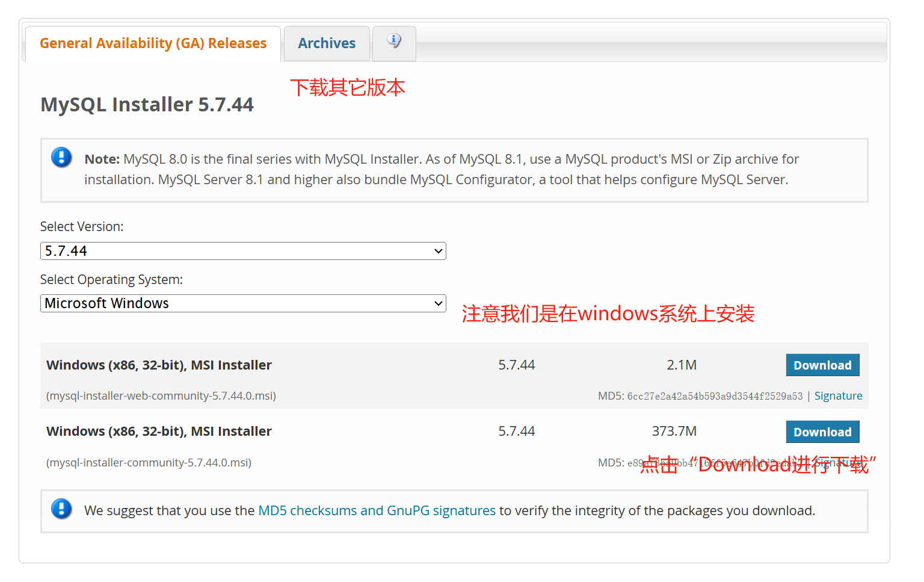
Task: Download the 373.7M community MSI installer
Action: point(822,432)
